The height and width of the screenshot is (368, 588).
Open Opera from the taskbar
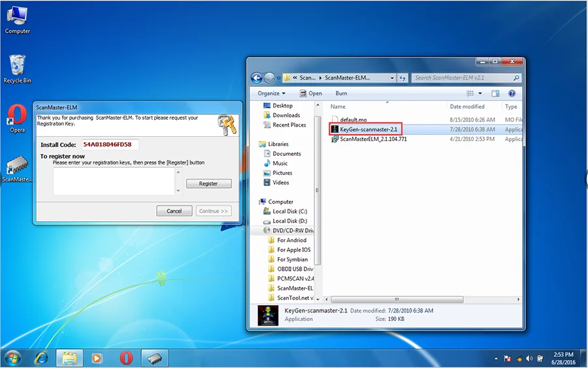[x=126, y=358]
